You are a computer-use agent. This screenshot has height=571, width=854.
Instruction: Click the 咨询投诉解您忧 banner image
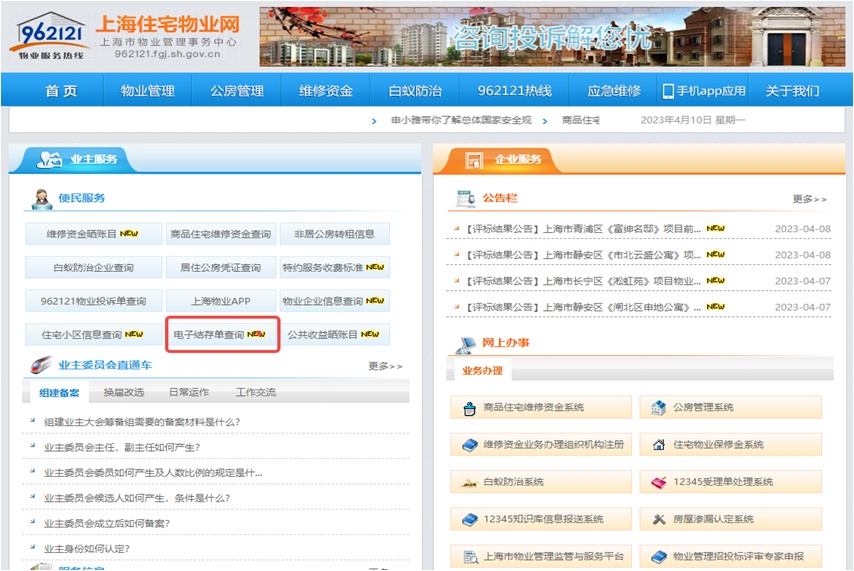[552, 37]
